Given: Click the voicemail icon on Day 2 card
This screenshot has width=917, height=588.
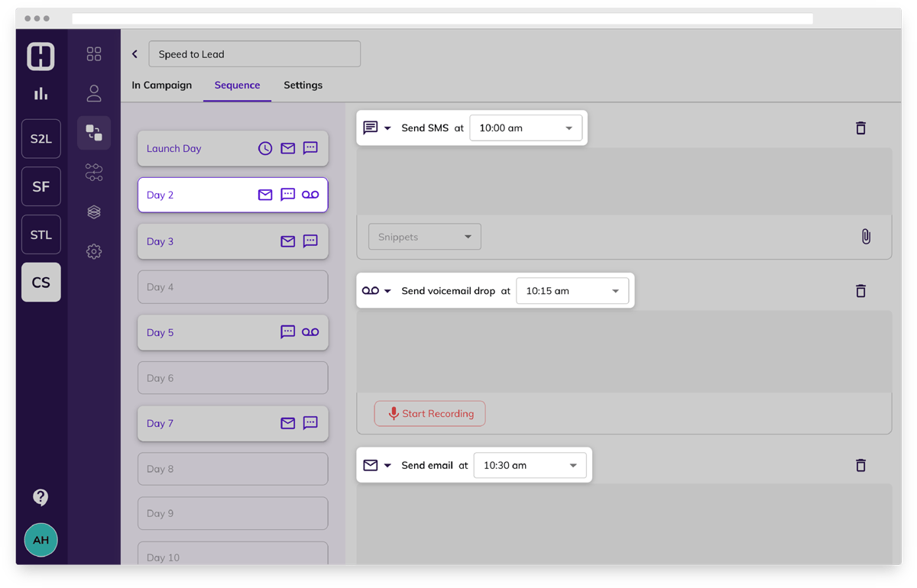Looking at the screenshot, I should (310, 195).
